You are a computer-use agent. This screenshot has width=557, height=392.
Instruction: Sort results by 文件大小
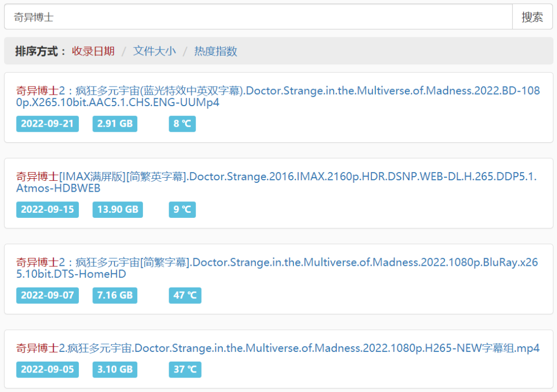154,51
